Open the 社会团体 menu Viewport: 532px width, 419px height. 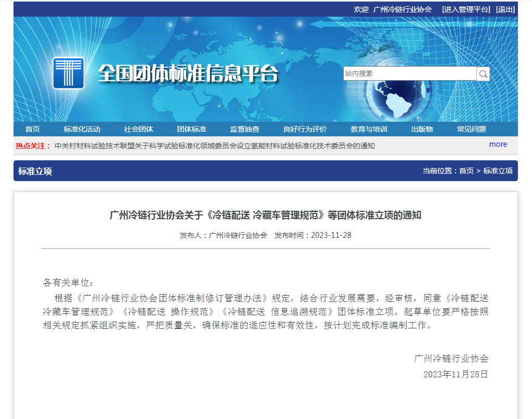click(138, 129)
